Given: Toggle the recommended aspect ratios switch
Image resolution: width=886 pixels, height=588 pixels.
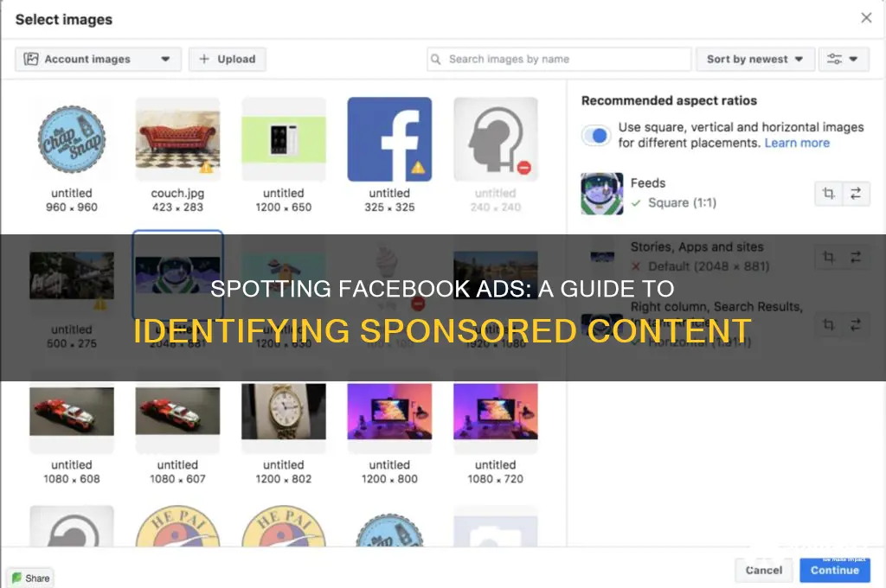Looking at the screenshot, I should (596, 136).
